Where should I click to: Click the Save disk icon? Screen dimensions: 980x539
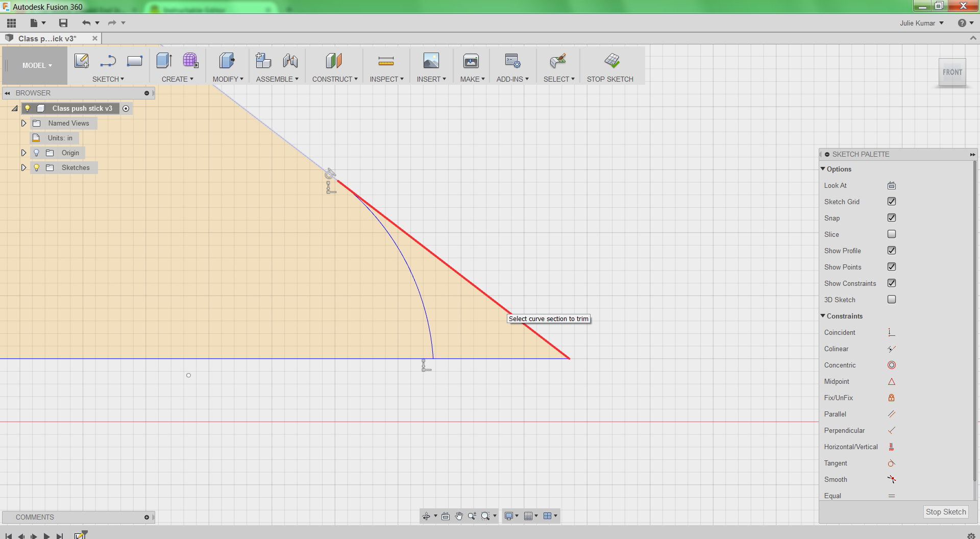point(63,23)
